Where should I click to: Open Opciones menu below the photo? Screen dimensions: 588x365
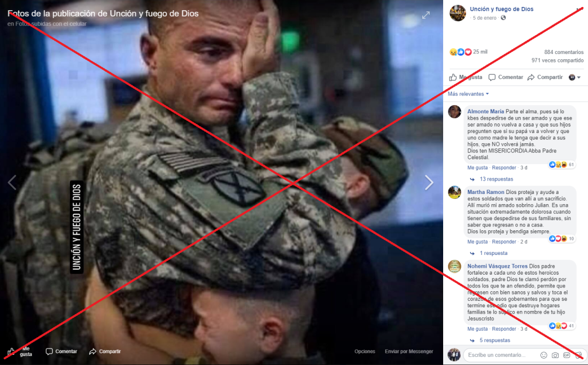click(365, 351)
